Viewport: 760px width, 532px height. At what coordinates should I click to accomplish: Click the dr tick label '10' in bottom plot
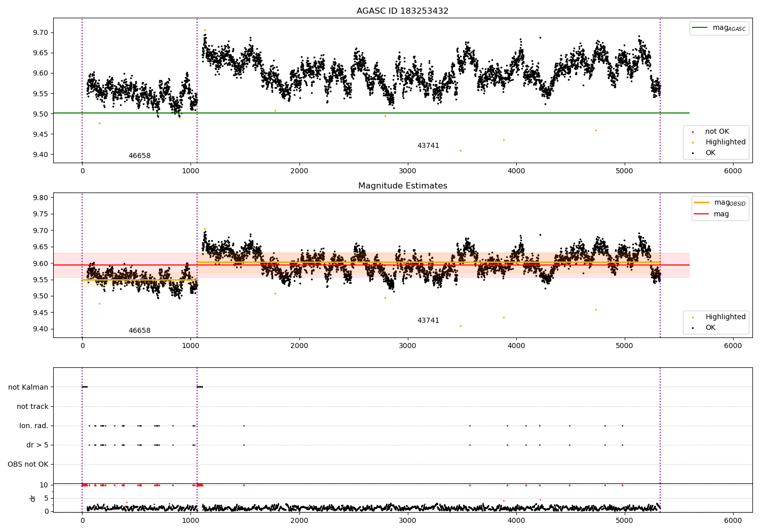44,485
